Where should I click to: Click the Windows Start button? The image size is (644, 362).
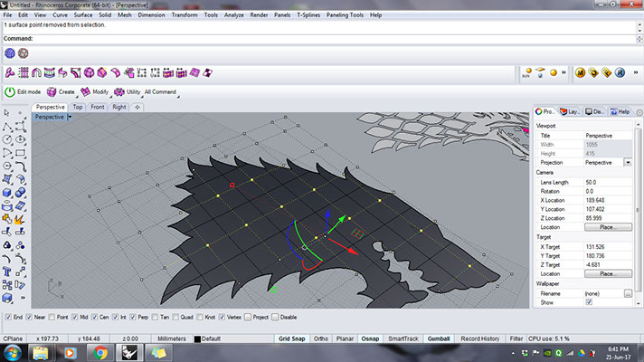tap(13, 353)
